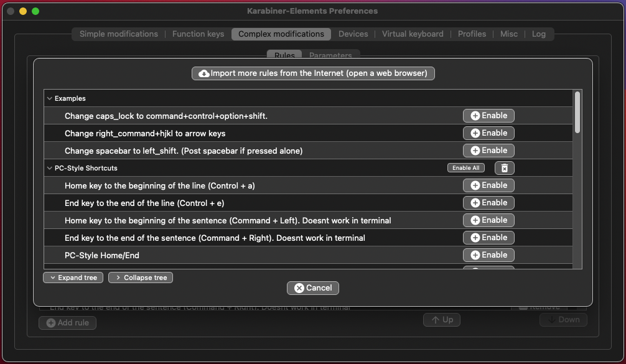Enable Home key to line beginning (Control + a)
Viewport: 626px width, 364px height.
pos(488,185)
